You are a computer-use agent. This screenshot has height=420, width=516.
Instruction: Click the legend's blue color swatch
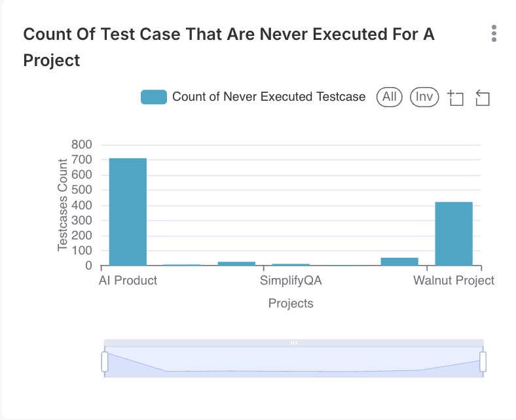[x=154, y=97]
